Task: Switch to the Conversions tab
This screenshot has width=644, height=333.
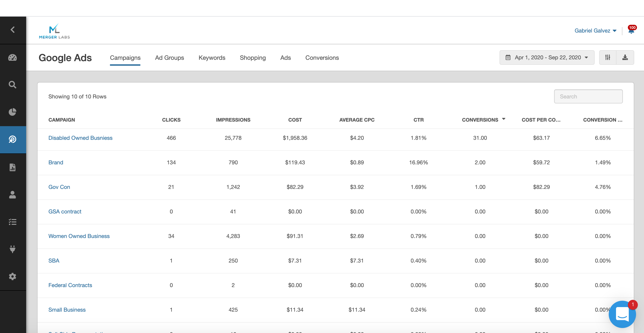Action: click(x=322, y=58)
